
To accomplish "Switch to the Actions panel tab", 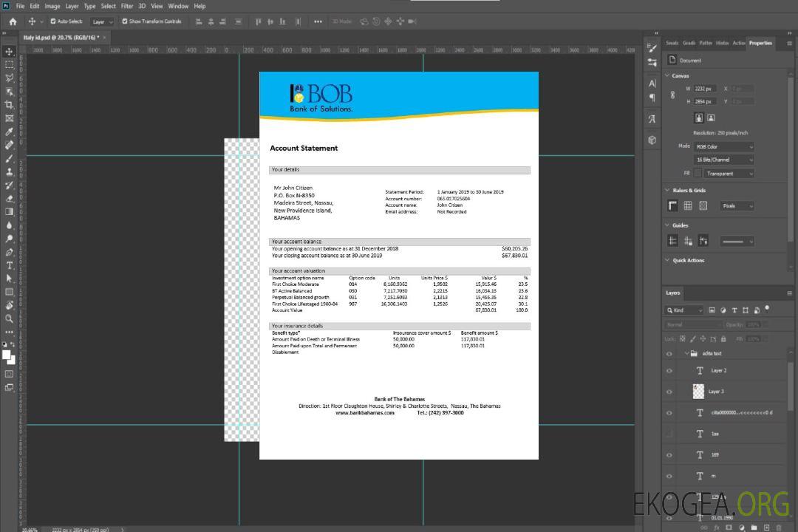I will 739,43.
